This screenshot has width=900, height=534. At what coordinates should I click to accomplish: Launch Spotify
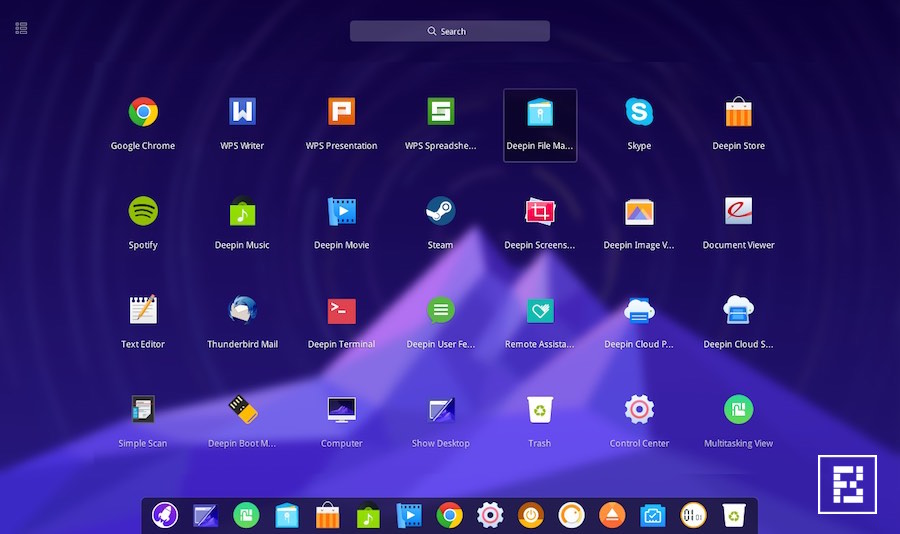point(143,211)
